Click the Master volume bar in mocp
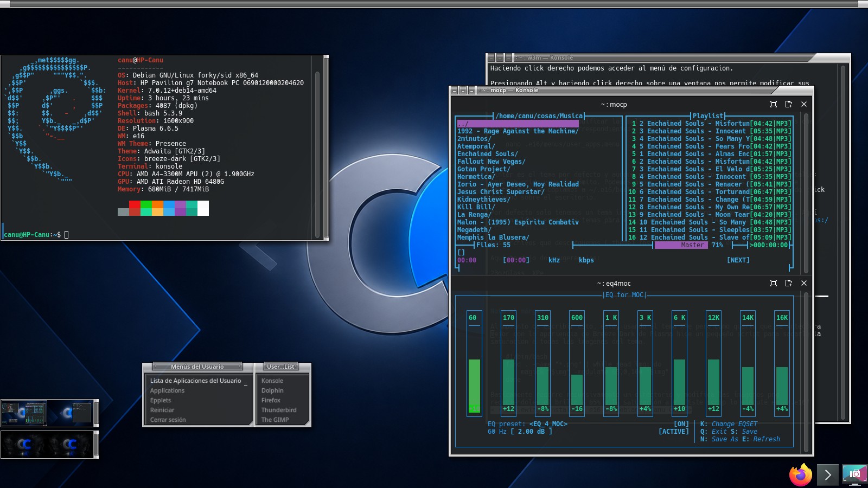Screen dimensions: 868x488 point(681,245)
